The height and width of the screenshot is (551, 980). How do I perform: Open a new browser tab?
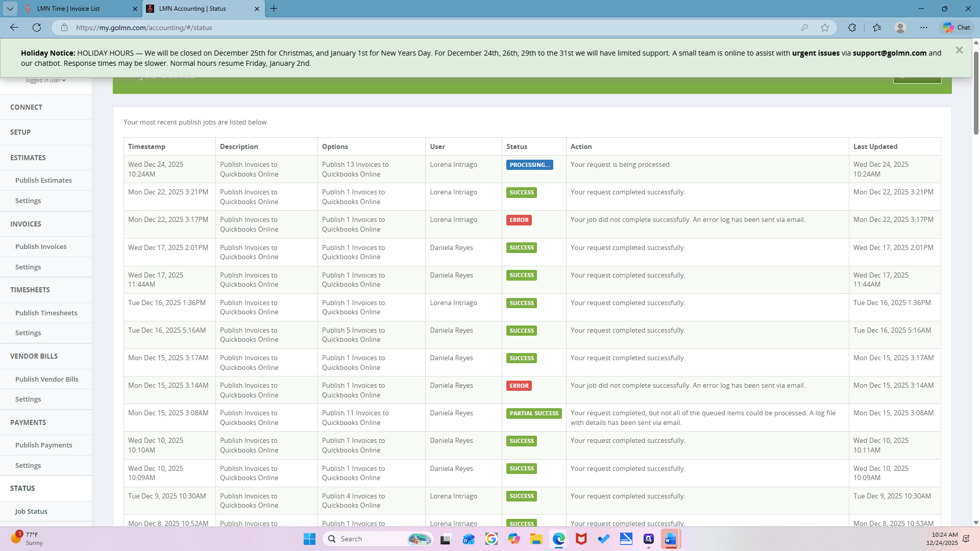(x=274, y=9)
